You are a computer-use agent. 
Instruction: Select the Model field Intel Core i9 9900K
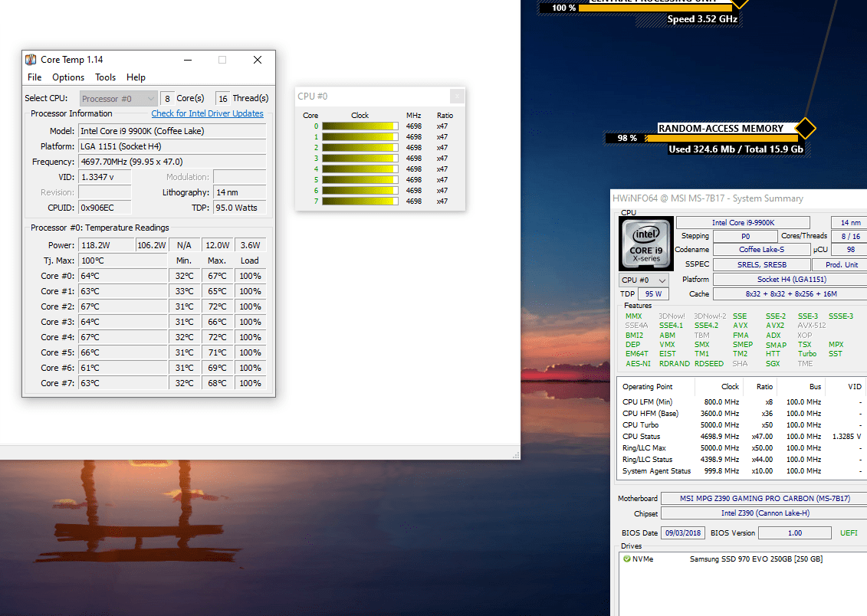click(x=172, y=131)
